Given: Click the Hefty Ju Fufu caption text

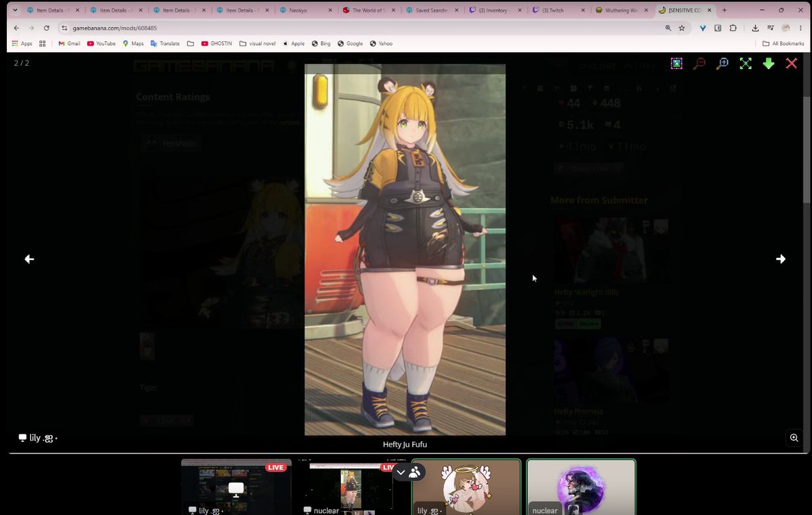Looking at the screenshot, I should [x=405, y=445].
